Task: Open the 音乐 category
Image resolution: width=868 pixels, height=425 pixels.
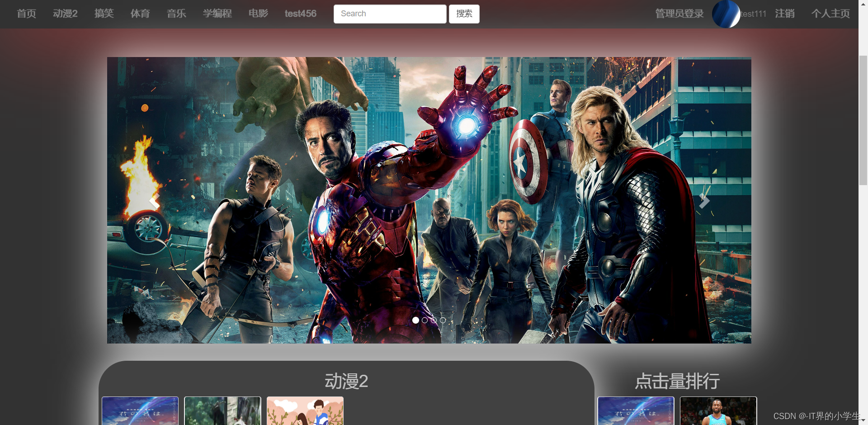Action: point(176,14)
